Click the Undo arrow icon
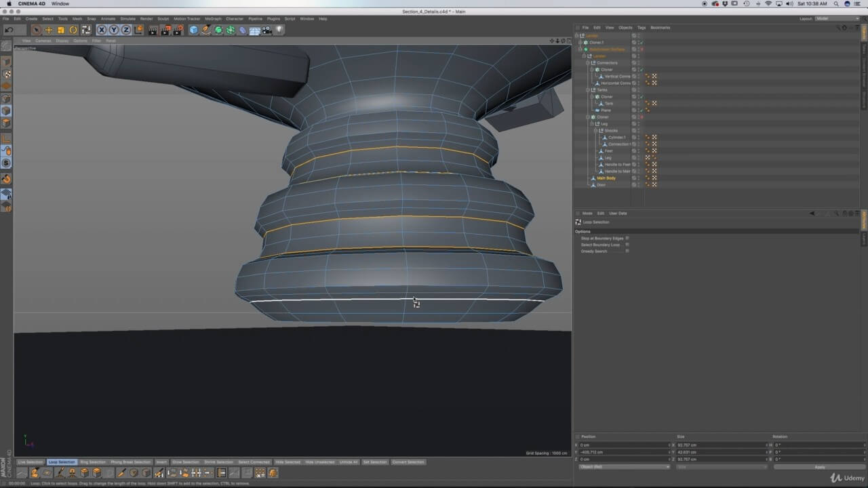This screenshot has height=488, width=868. (x=9, y=30)
